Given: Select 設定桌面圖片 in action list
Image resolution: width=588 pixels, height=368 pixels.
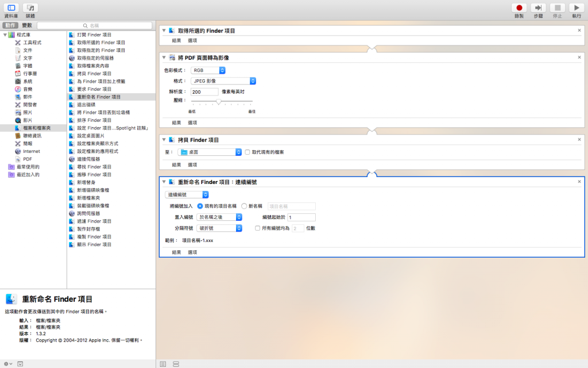Looking at the screenshot, I should tap(91, 136).
